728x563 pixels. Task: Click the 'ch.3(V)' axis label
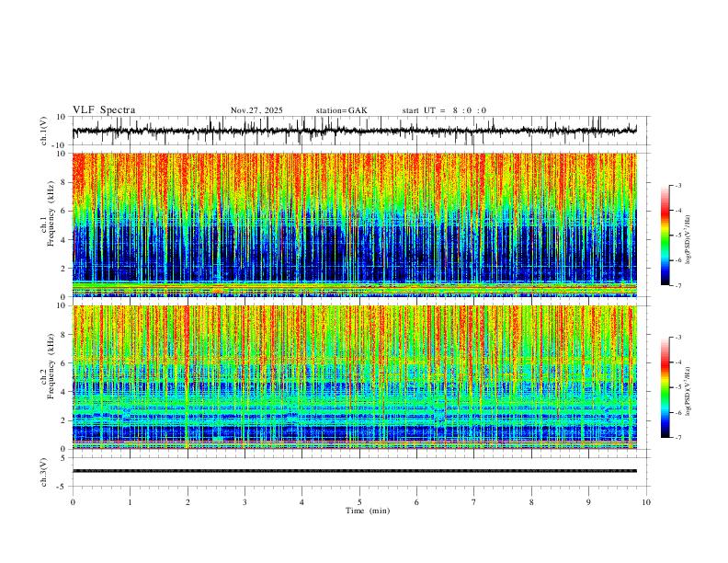click(x=44, y=473)
